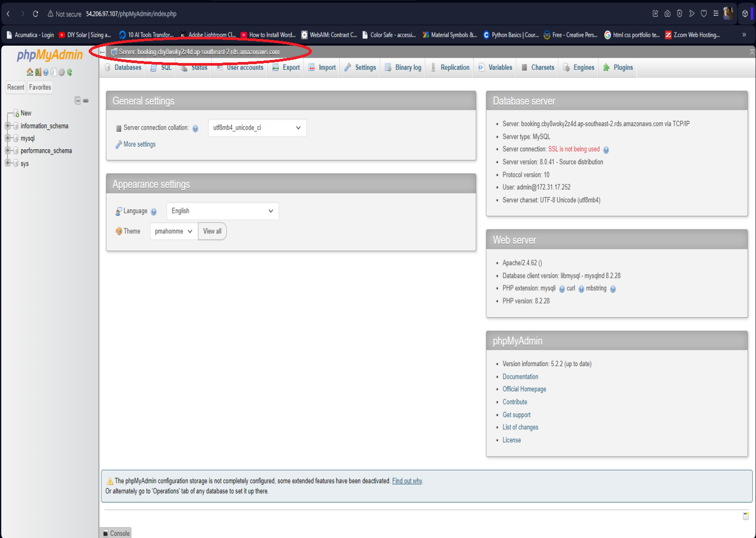Collapse the top menu with the page-top arrow
756x538 pixels.
pos(752,51)
